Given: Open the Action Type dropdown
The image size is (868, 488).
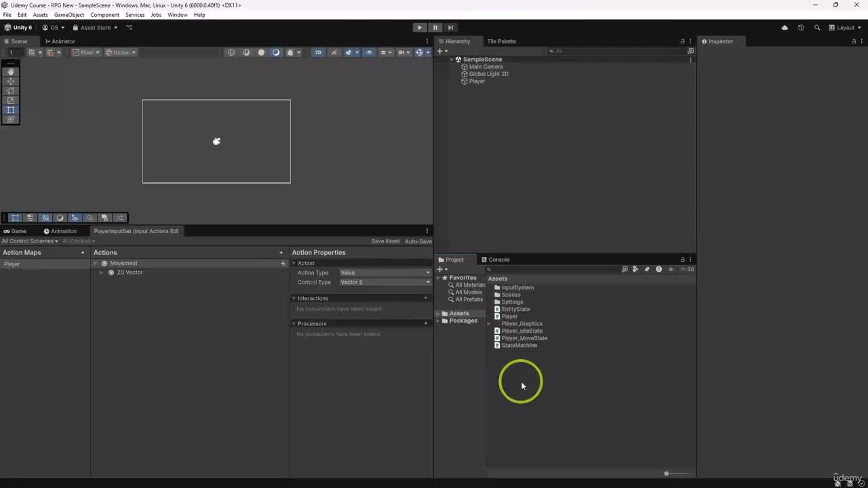Looking at the screenshot, I should (x=384, y=272).
